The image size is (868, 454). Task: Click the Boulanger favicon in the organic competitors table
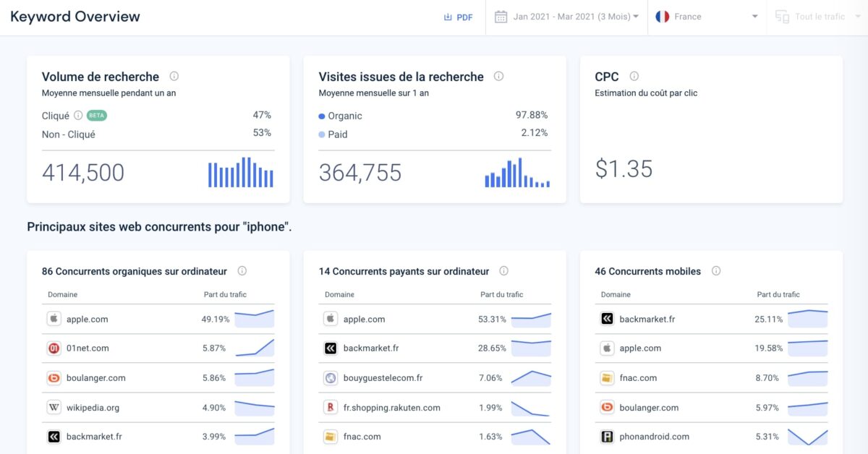[54, 378]
